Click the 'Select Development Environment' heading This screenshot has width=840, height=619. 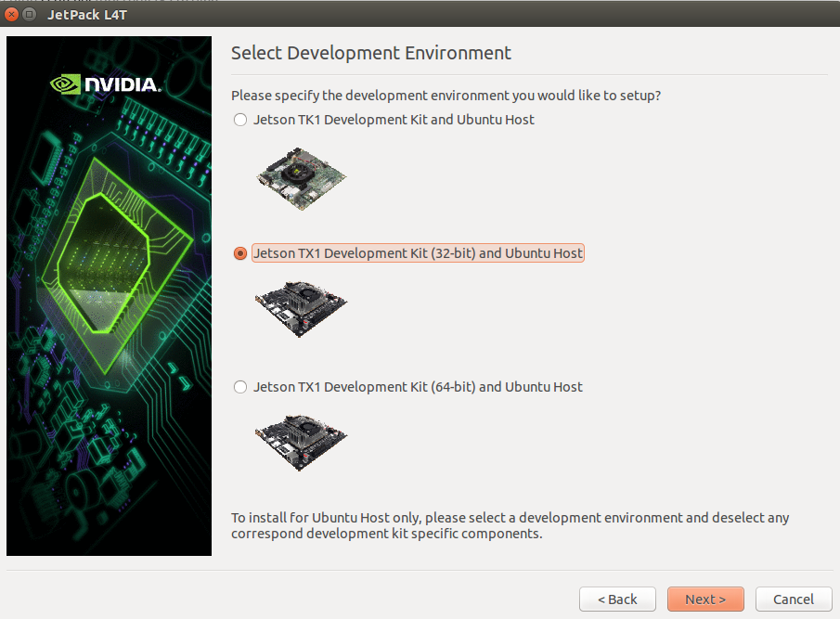point(370,53)
